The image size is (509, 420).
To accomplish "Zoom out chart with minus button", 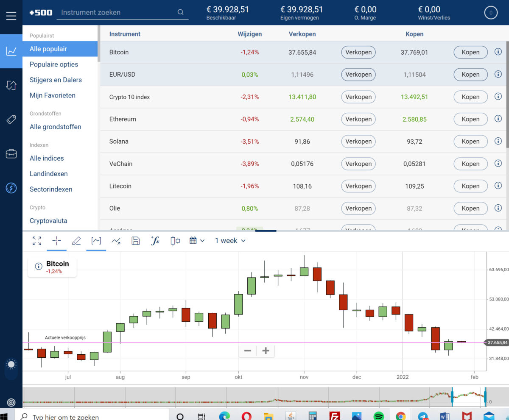I will pyautogui.click(x=248, y=350).
